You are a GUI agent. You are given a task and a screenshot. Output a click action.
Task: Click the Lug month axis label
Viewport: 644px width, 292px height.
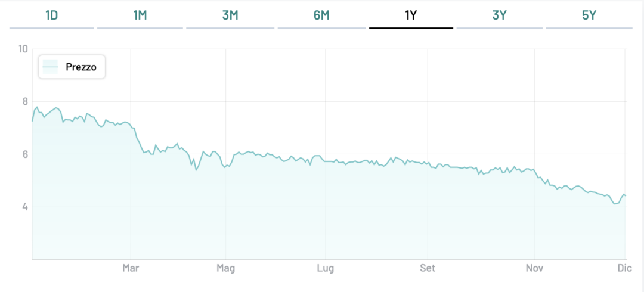pos(325,268)
